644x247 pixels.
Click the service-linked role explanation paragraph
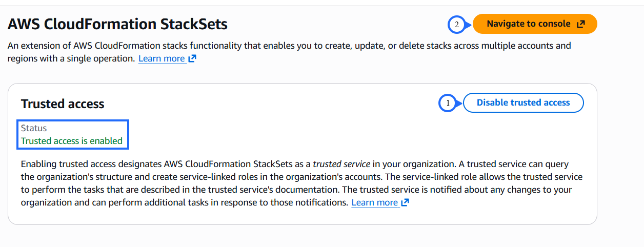click(x=301, y=183)
